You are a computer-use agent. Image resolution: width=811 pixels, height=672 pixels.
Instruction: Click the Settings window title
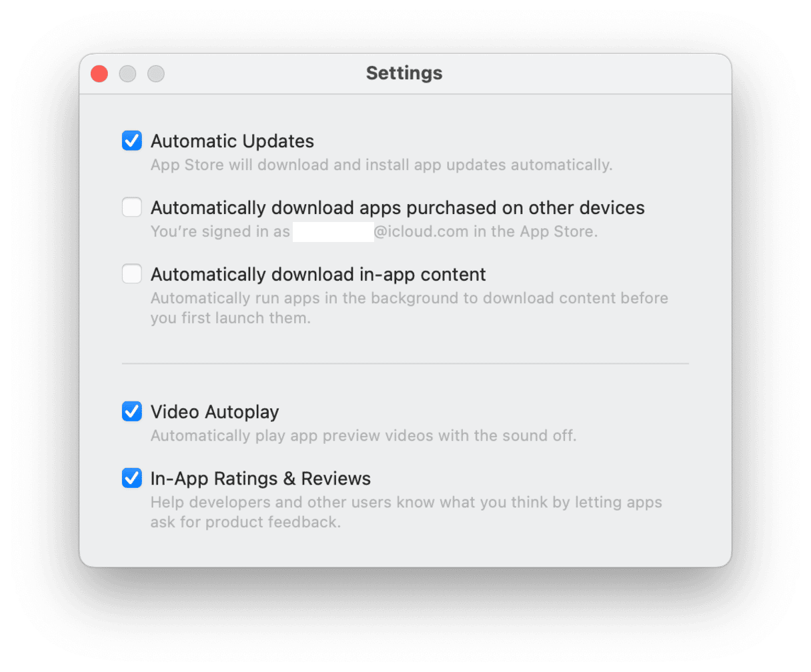404,73
